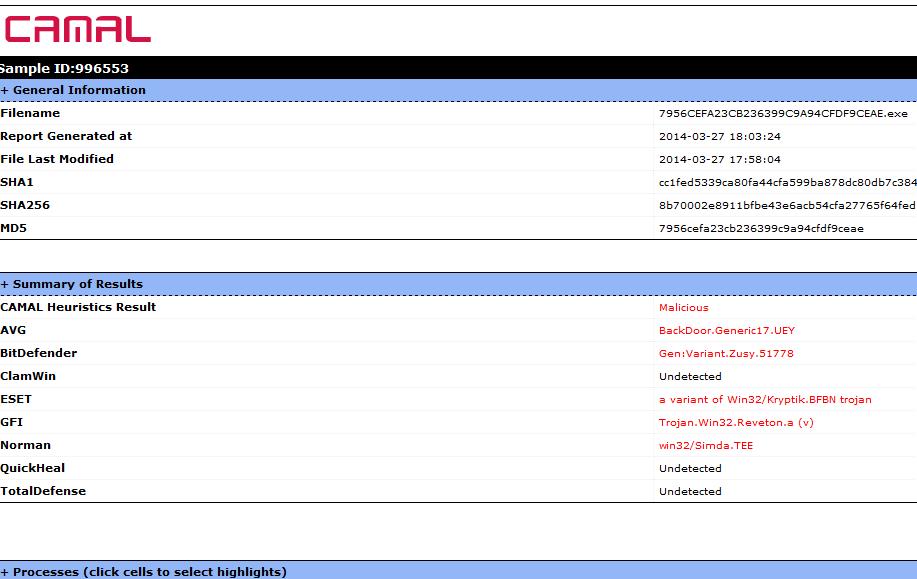Click the Norman result win32/Simda.TEE
This screenshot has width=917, height=579.
[706, 446]
